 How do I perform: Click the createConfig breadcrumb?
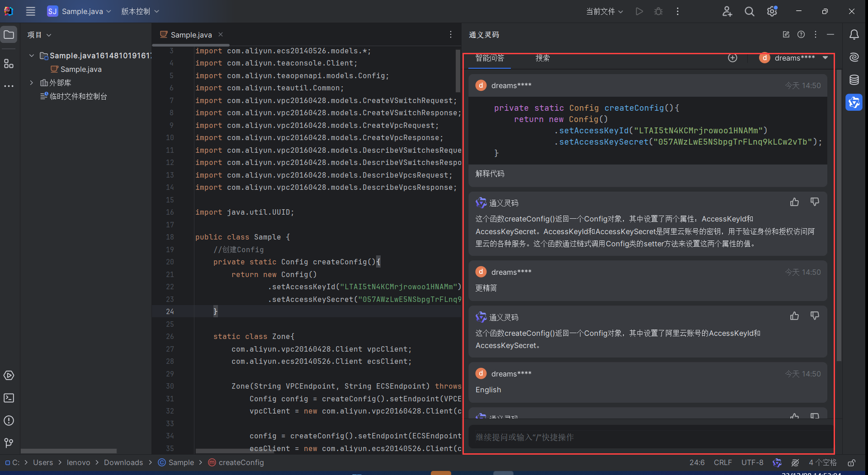pyautogui.click(x=236, y=463)
